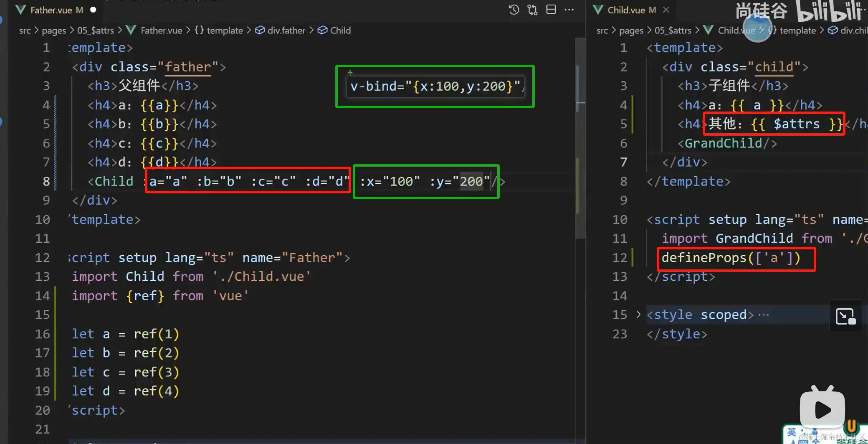868x444 pixels.
Task: Click script setup lang="ts" line in Child.vue
Action: click(757, 219)
